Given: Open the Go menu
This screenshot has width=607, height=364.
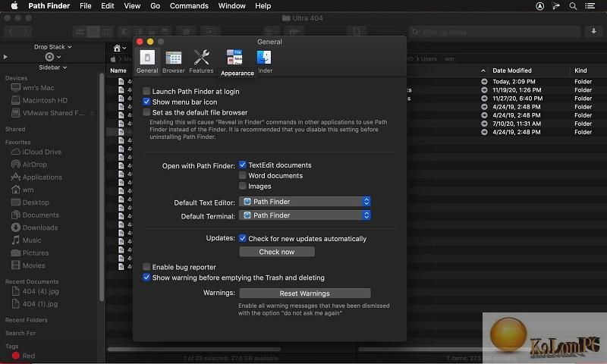Looking at the screenshot, I should click(156, 6).
